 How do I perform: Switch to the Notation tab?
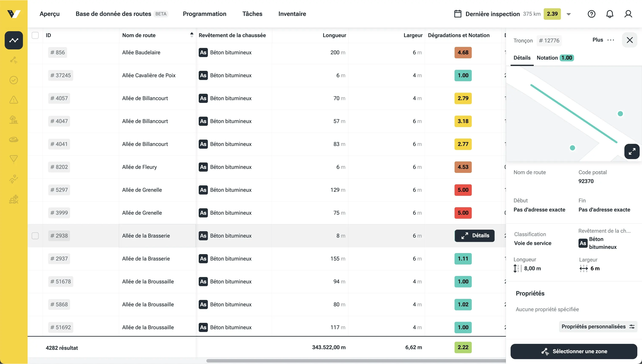tap(555, 58)
